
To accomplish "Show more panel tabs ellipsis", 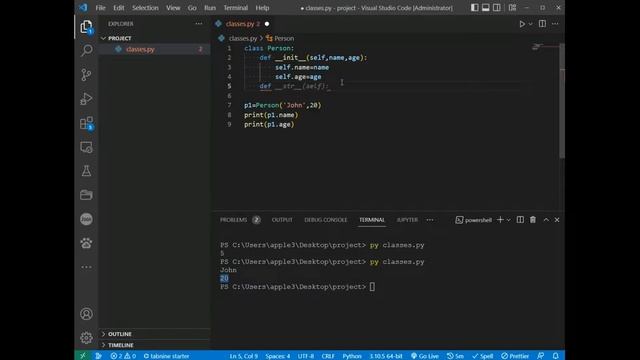I will (430, 220).
